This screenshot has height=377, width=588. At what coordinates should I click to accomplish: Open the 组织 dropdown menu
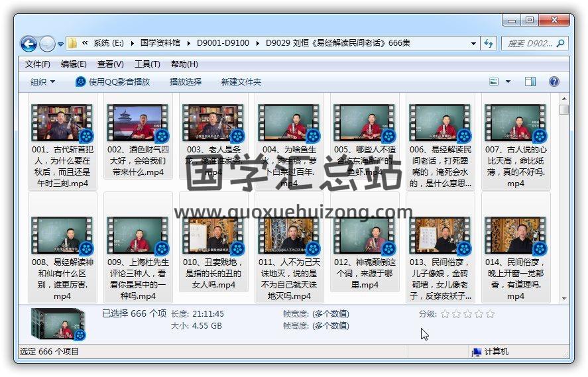click(x=42, y=81)
